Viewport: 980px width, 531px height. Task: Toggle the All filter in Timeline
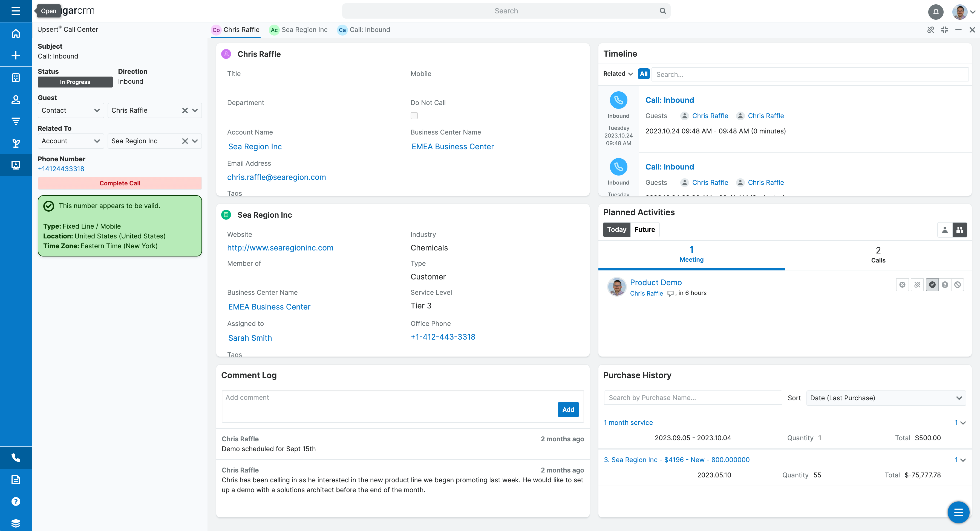pyautogui.click(x=643, y=74)
